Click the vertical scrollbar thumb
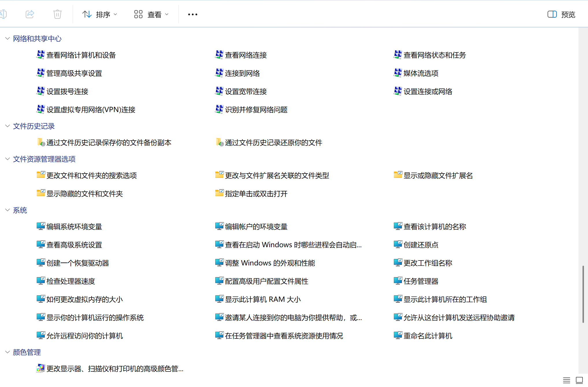588x387 pixels. click(x=583, y=294)
